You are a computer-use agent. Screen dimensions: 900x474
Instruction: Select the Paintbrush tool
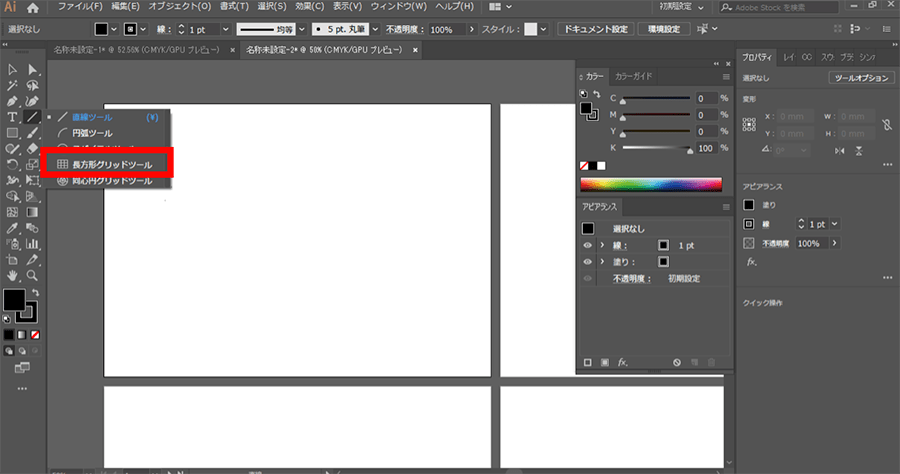pos(33,133)
